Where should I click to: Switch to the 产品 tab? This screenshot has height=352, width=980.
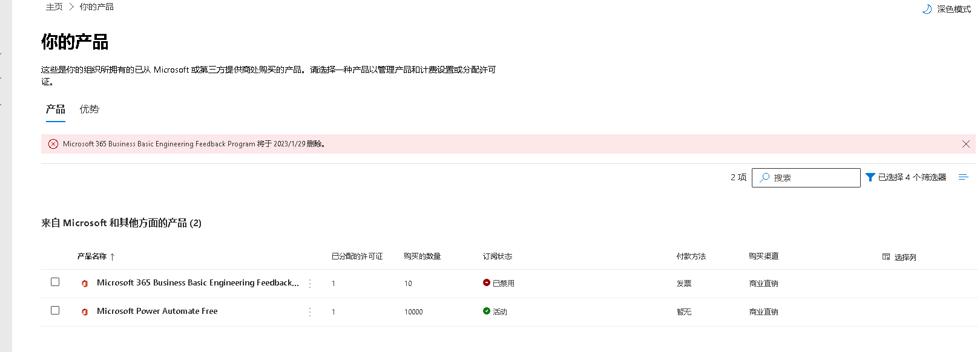[56, 109]
